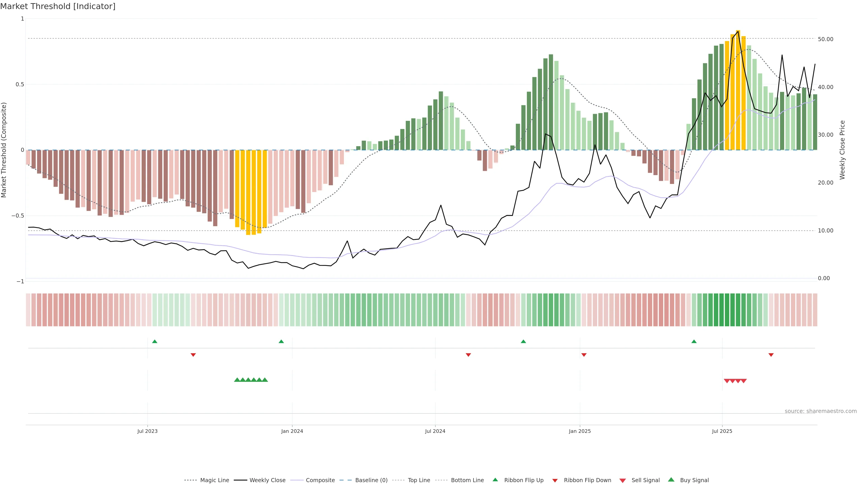Click the Jul 2025 x-axis label
Image resolution: width=868 pixels, height=488 pixels.
pos(722,431)
